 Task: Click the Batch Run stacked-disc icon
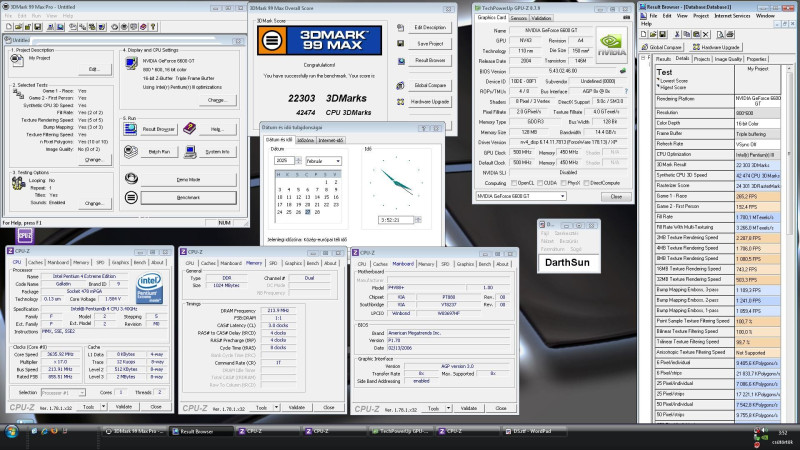tap(131, 152)
